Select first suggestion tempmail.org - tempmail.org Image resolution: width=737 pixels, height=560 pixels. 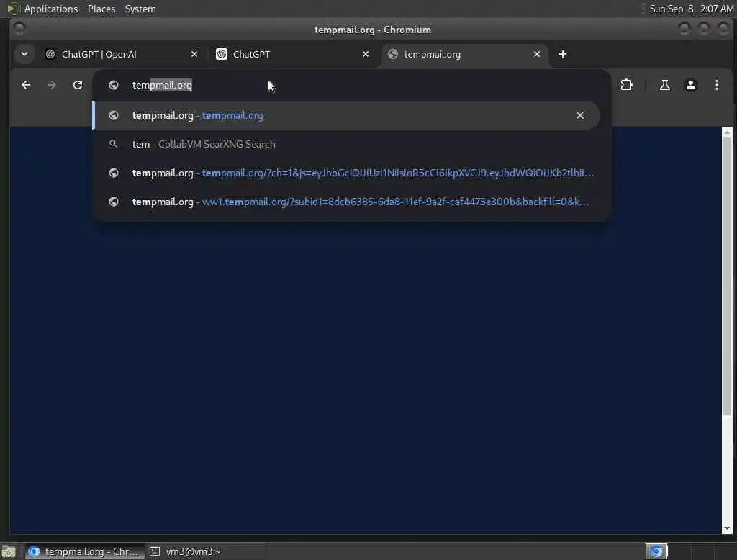(346, 115)
